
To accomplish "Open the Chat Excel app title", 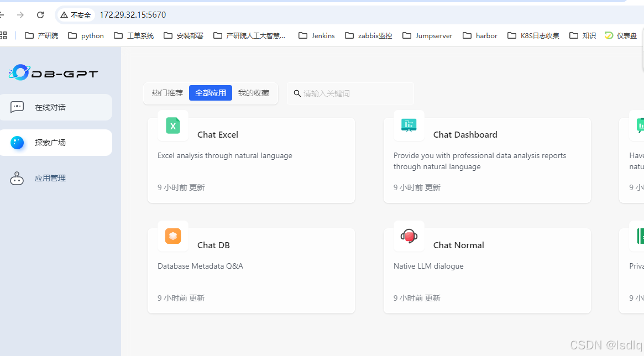I will [x=218, y=135].
